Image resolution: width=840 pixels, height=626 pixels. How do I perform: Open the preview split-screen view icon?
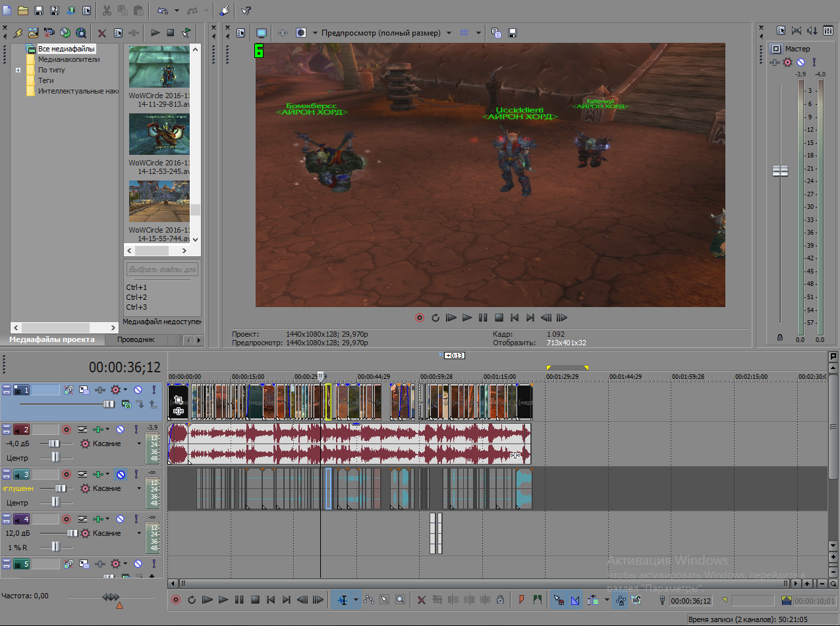click(x=301, y=32)
